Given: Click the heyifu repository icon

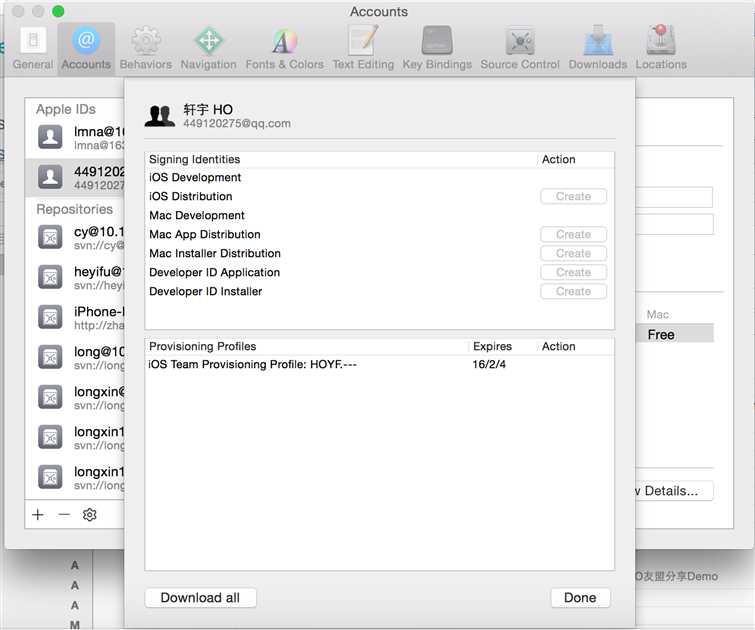Looking at the screenshot, I should pyautogui.click(x=50, y=277).
